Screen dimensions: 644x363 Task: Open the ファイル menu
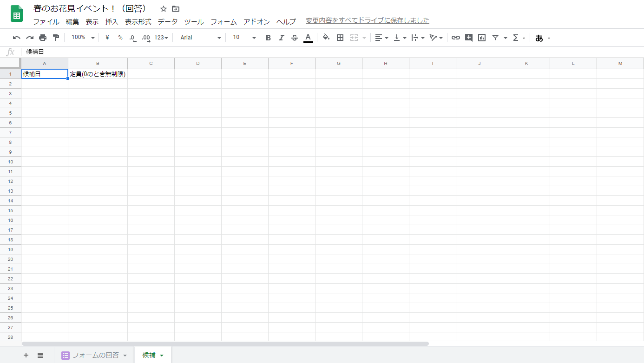tap(46, 22)
